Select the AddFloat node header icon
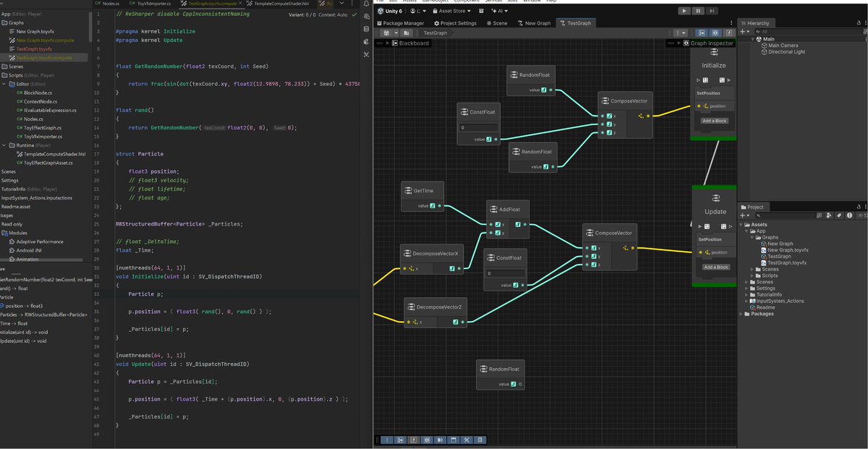Image resolution: width=868 pixels, height=449 pixels. click(x=494, y=210)
